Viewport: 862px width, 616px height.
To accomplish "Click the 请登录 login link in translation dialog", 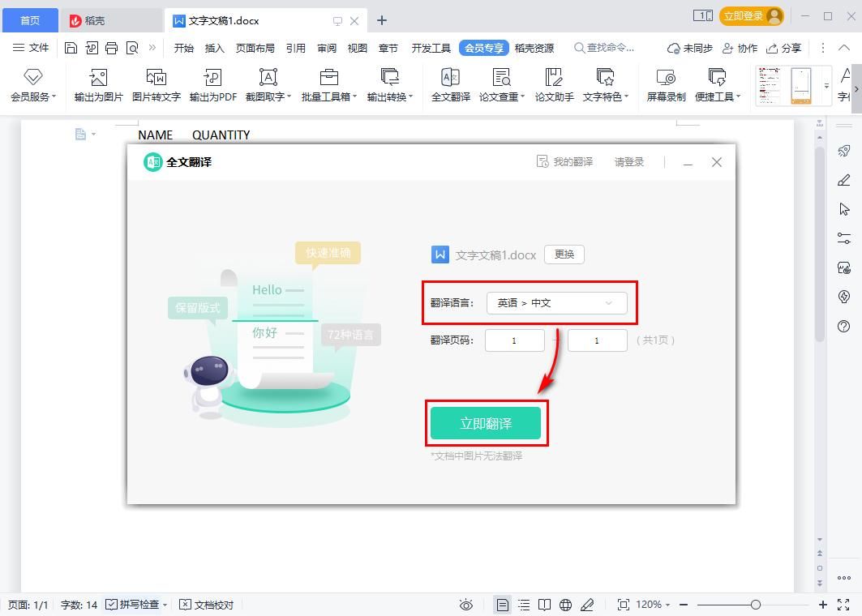I will [628, 161].
